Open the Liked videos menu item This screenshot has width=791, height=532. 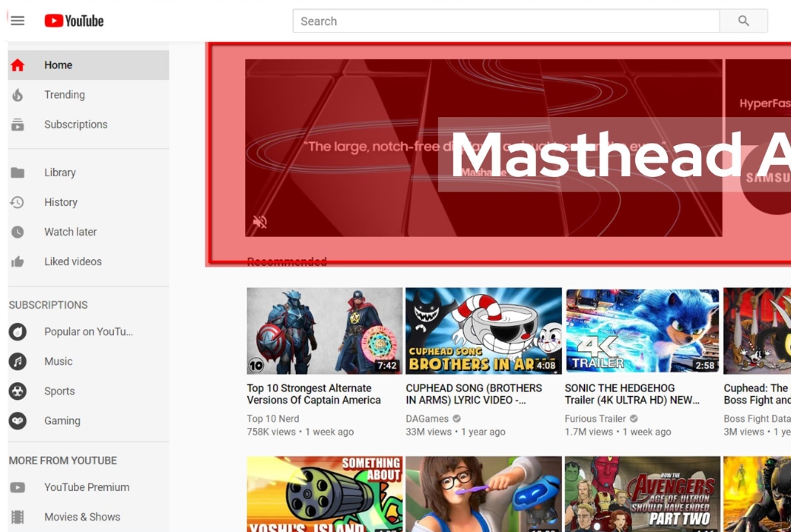88,261
